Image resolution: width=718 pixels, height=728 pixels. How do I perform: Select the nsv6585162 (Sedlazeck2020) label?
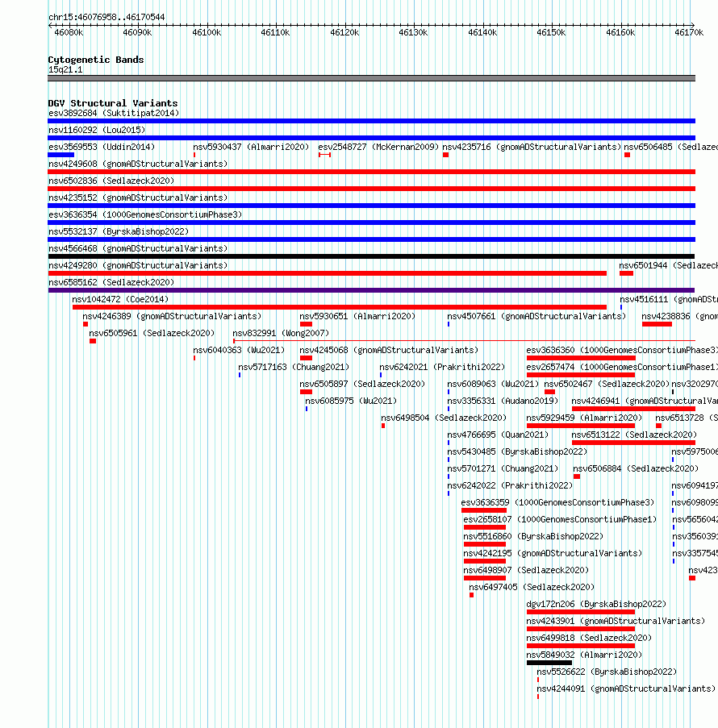tap(111, 283)
